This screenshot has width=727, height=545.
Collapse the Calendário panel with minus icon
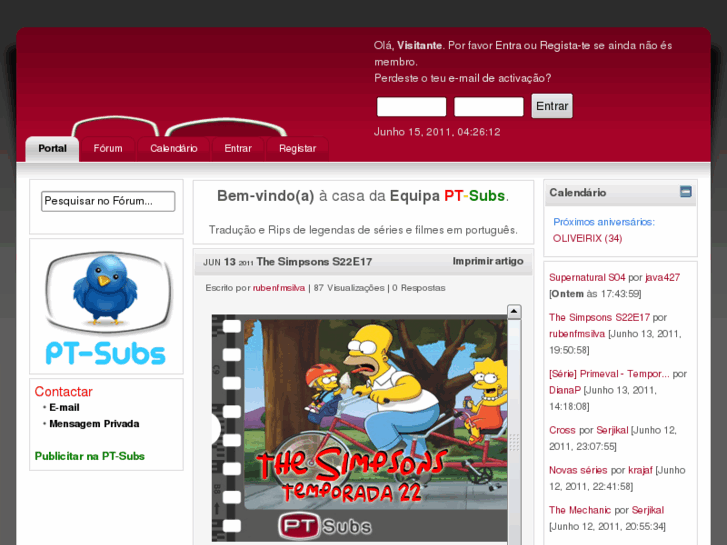click(x=686, y=192)
